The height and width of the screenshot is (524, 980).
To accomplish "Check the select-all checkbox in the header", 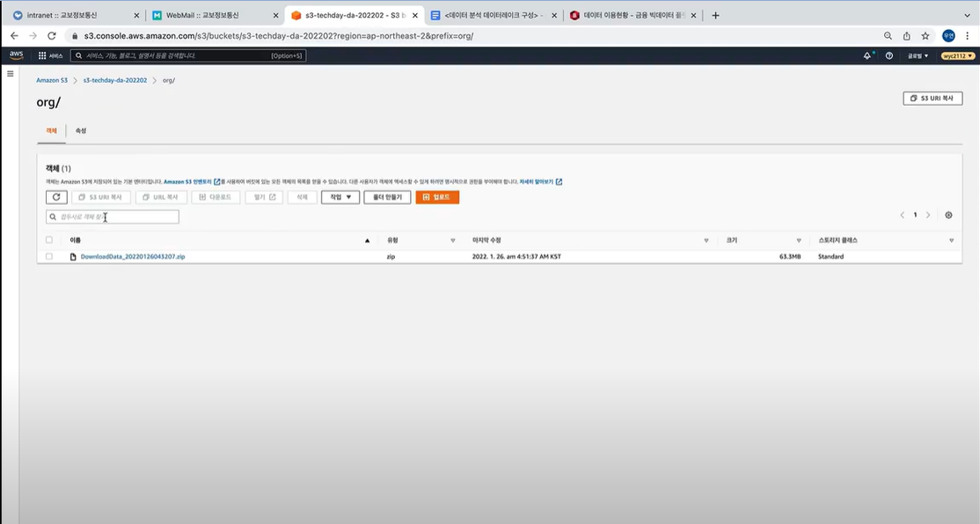I will pos(49,238).
